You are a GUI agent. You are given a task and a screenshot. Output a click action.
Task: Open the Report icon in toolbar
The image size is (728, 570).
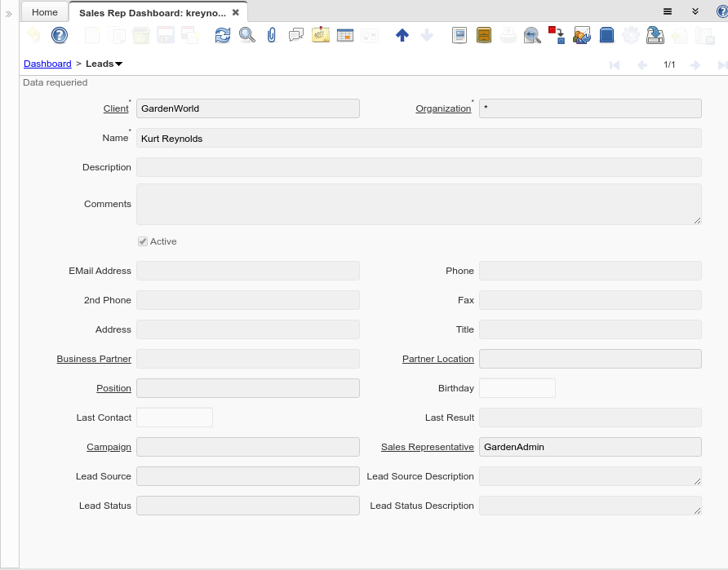(x=459, y=35)
